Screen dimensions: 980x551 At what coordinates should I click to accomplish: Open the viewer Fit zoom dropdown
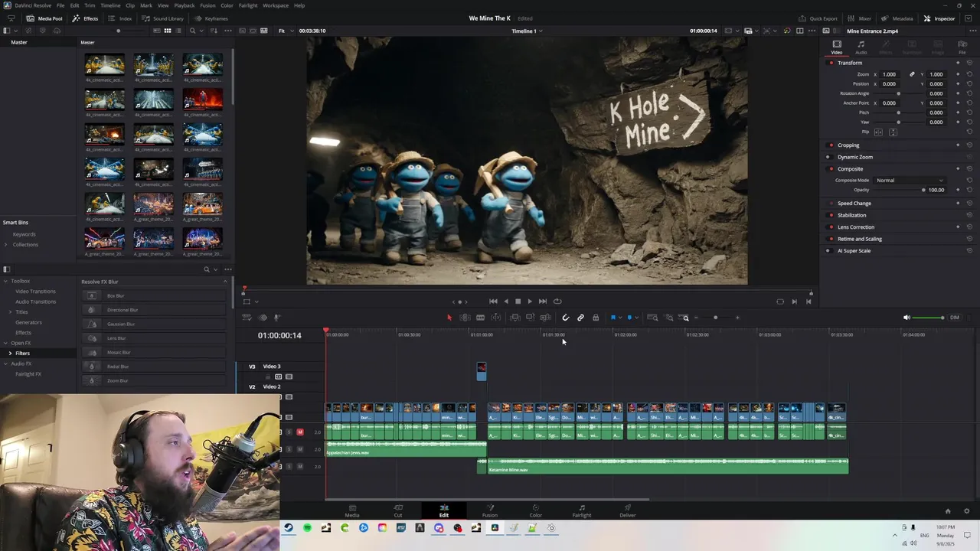pos(284,31)
